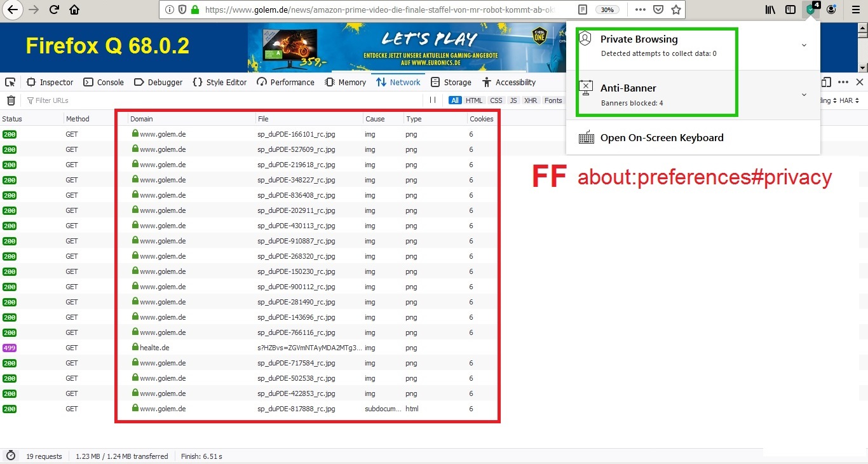
Task: Save the page to Pocket
Action: (658, 10)
